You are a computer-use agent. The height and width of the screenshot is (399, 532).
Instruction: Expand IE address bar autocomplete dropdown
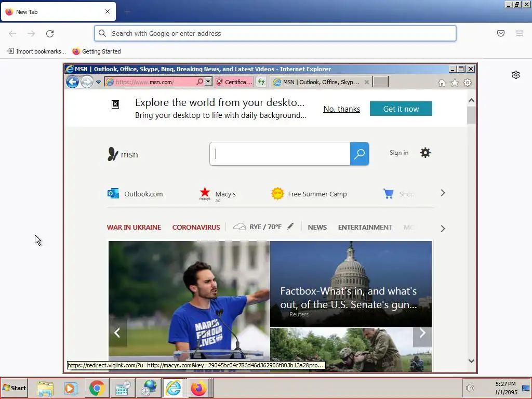[208, 82]
